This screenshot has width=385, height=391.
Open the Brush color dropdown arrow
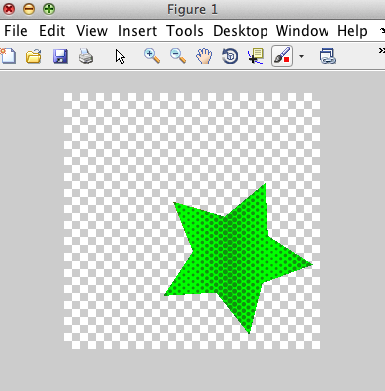301,56
